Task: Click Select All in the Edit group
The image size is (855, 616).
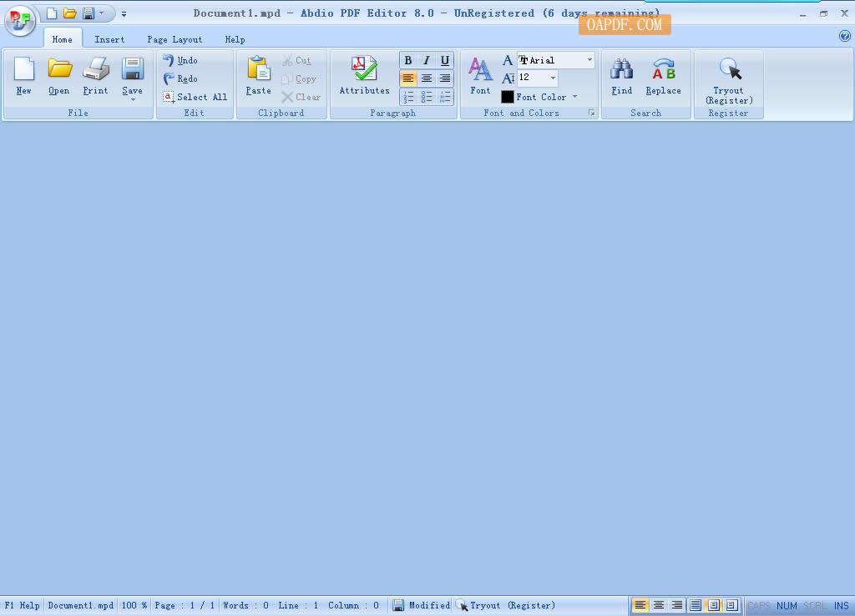Action: coord(195,97)
